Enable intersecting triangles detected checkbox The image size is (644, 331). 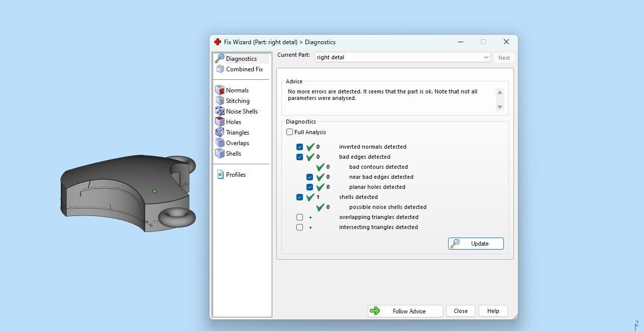(x=299, y=227)
